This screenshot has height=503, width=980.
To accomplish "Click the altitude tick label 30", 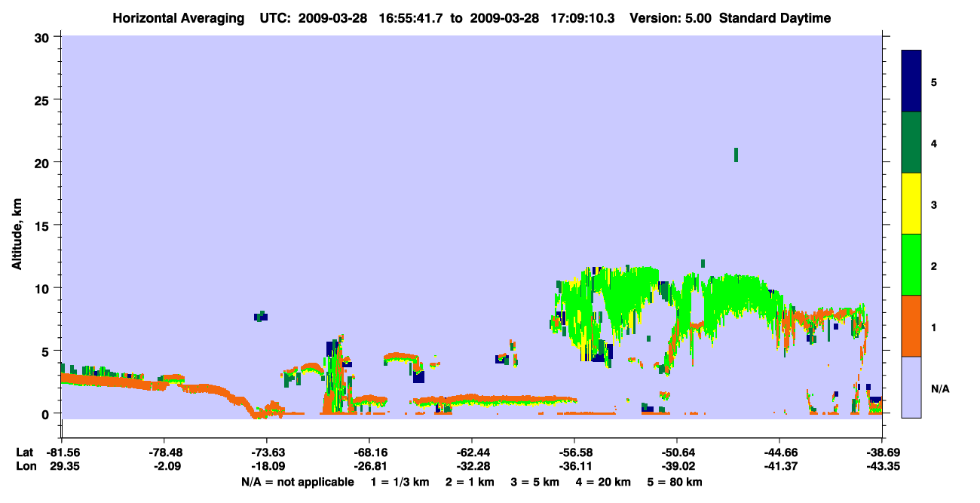I will [44, 37].
